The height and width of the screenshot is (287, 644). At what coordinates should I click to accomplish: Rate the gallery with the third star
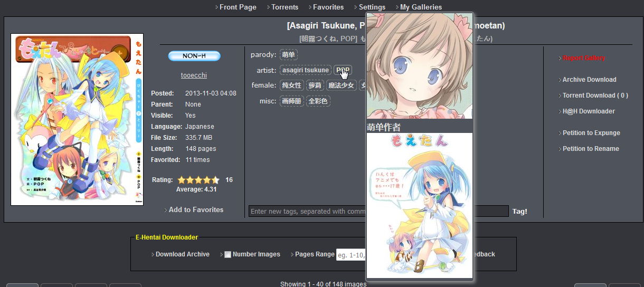(x=198, y=180)
